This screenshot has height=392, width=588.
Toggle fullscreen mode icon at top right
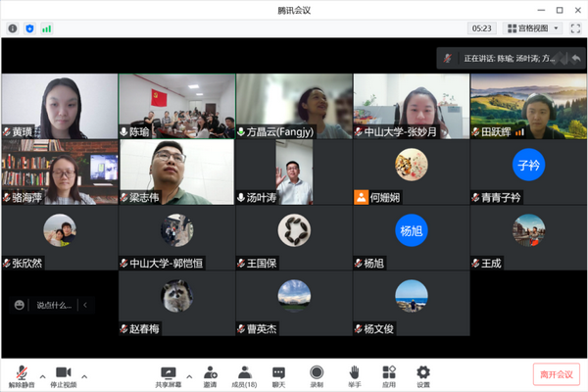[x=573, y=28]
